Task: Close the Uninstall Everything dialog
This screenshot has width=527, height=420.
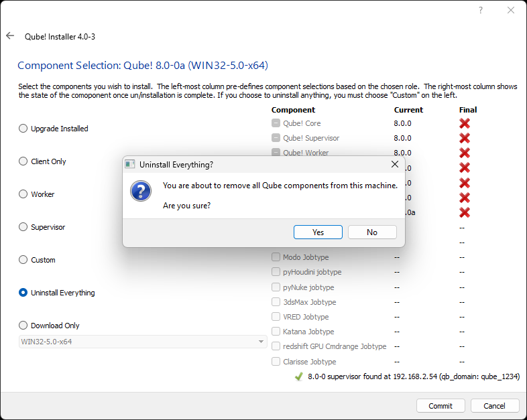Action: [x=395, y=164]
